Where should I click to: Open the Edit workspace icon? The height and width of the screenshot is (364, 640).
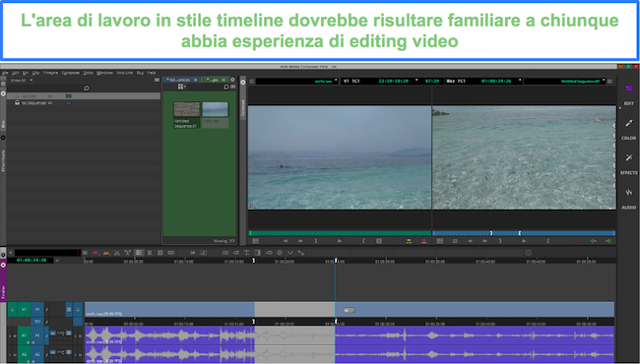pos(628,89)
